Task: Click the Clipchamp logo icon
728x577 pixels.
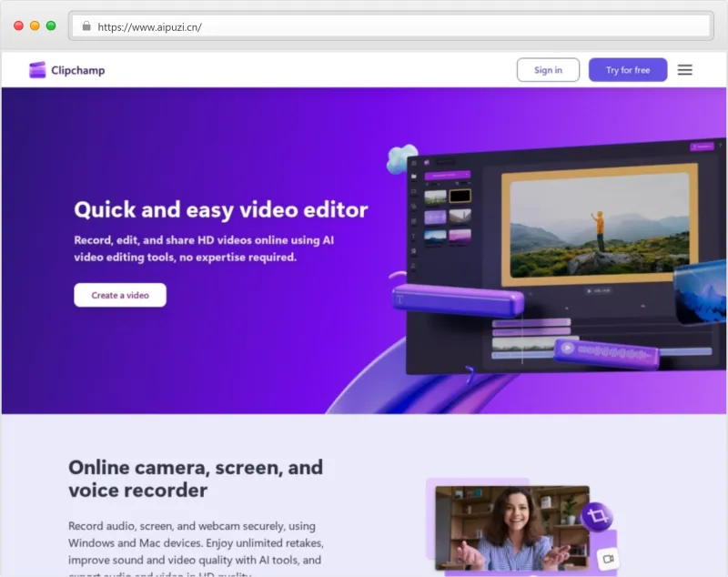Action: (x=36, y=69)
